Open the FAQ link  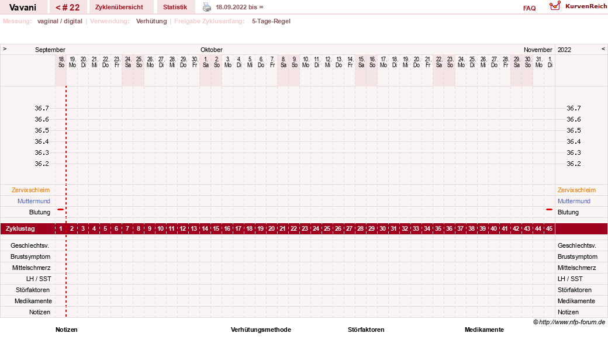click(x=529, y=8)
